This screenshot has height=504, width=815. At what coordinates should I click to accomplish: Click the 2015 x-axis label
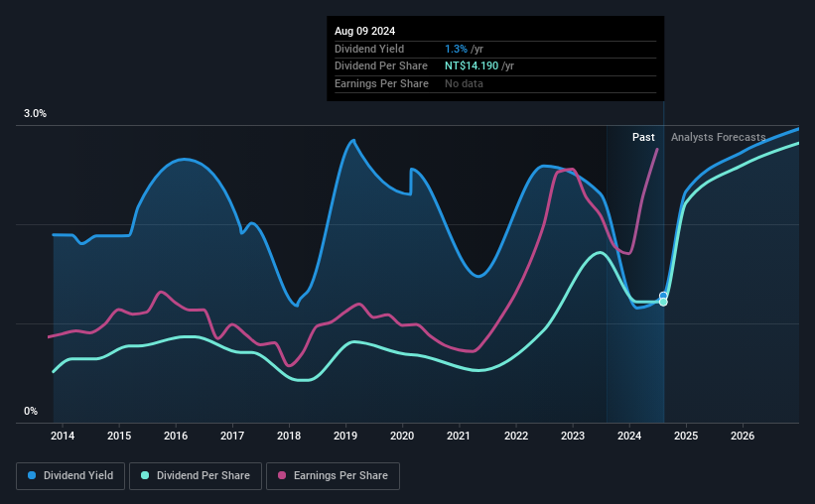pyautogui.click(x=119, y=436)
